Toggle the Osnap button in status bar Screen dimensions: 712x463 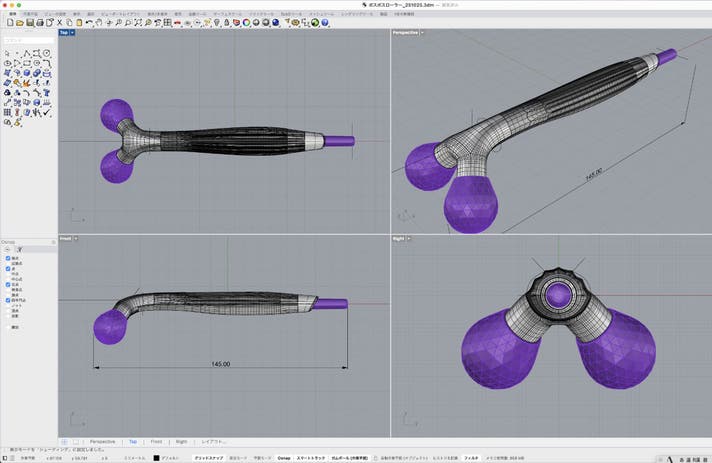click(284, 457)
